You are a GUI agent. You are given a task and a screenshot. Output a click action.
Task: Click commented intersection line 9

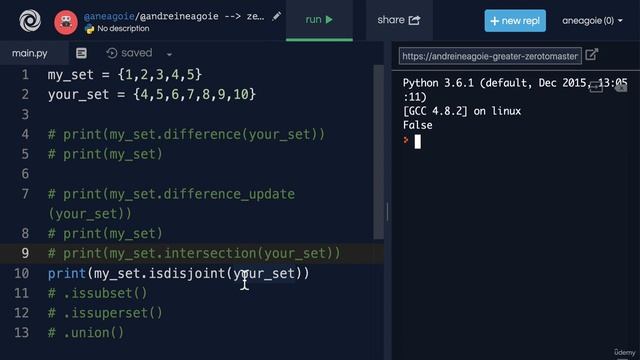coord(194,253)
